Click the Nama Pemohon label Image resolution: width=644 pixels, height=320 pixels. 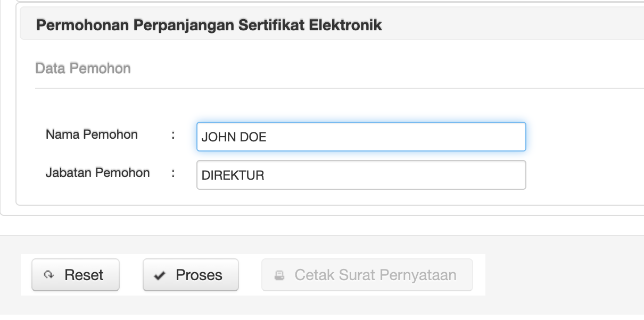tap(91, 134)
